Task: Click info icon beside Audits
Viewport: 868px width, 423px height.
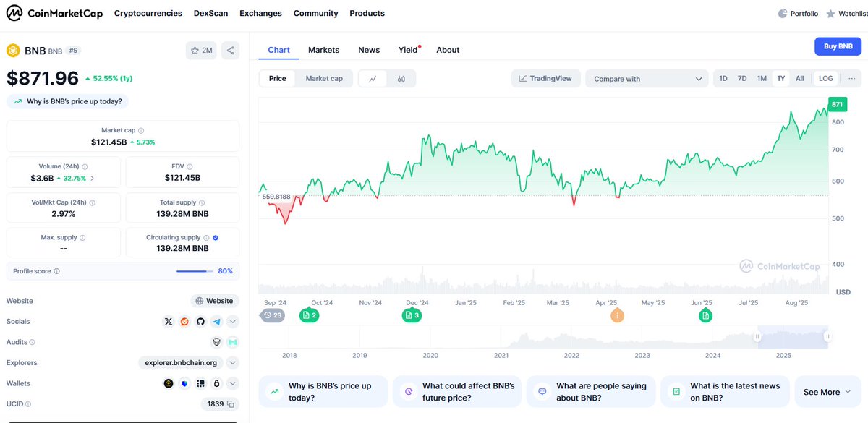Action: 32,342
